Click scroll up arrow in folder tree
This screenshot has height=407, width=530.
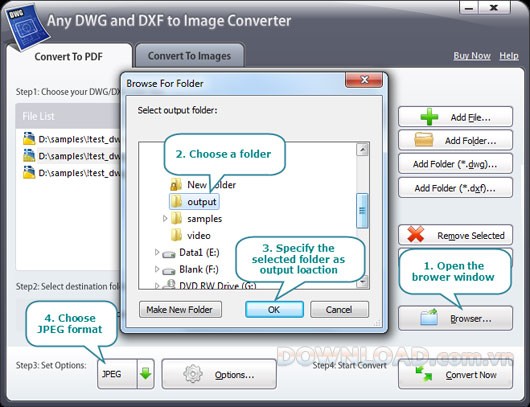[x=363, y=149]
